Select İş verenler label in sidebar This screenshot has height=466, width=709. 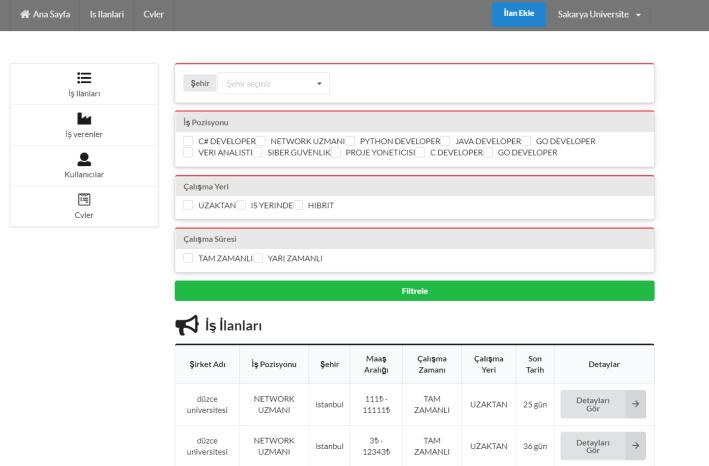[84, 134]
